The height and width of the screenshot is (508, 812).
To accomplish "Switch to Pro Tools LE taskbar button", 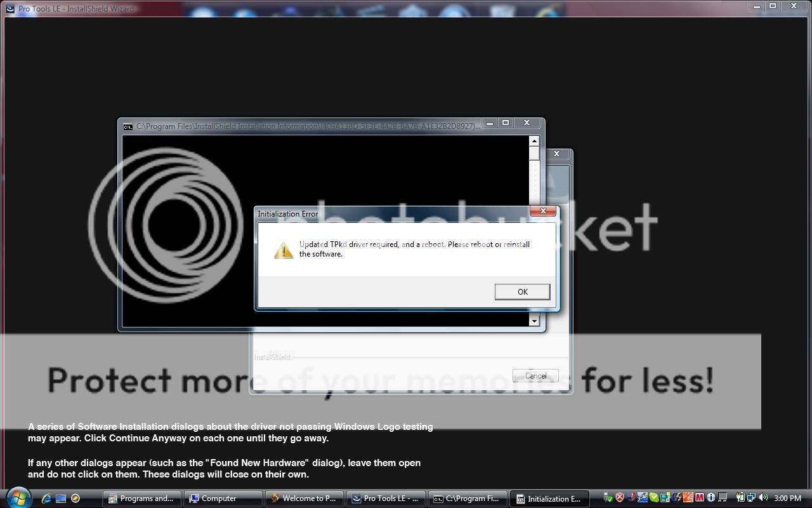I will (x=385, y=498).
